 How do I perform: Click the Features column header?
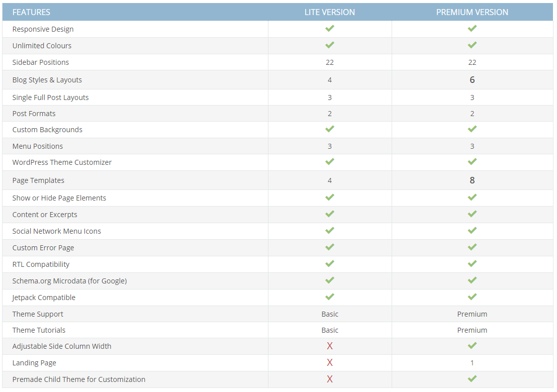pyautogui.click(x=31, y=12)
